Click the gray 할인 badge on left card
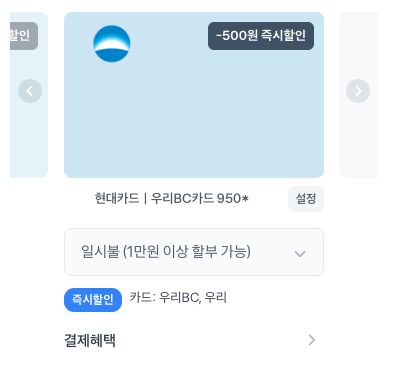Screen dimensions: 396x368 point(24,36)
